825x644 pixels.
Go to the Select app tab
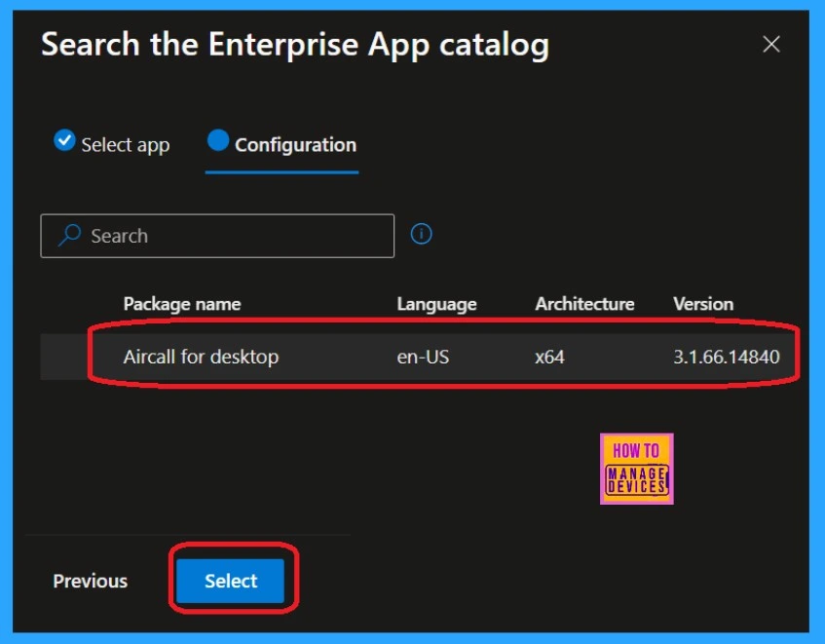point(112,144)
